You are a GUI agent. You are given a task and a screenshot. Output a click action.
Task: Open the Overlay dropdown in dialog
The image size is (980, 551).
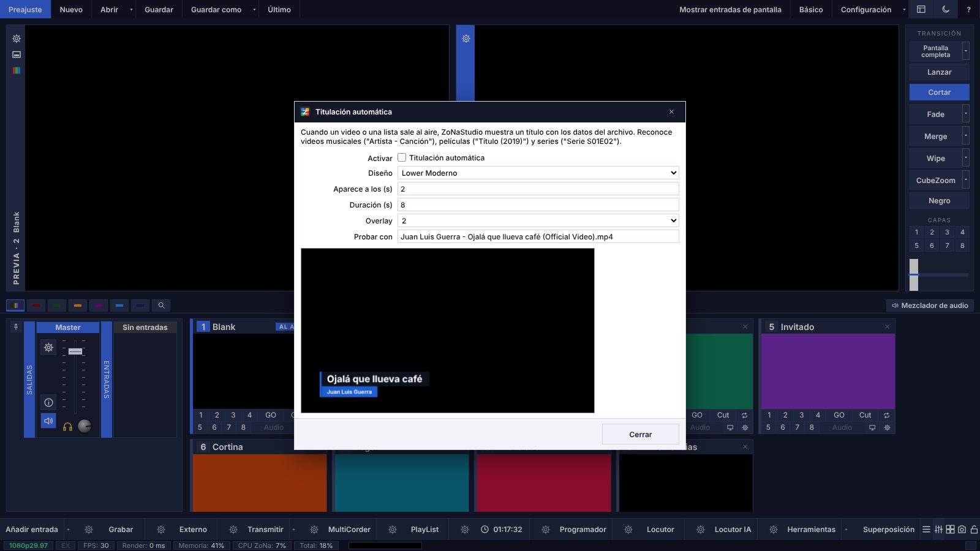538,220
